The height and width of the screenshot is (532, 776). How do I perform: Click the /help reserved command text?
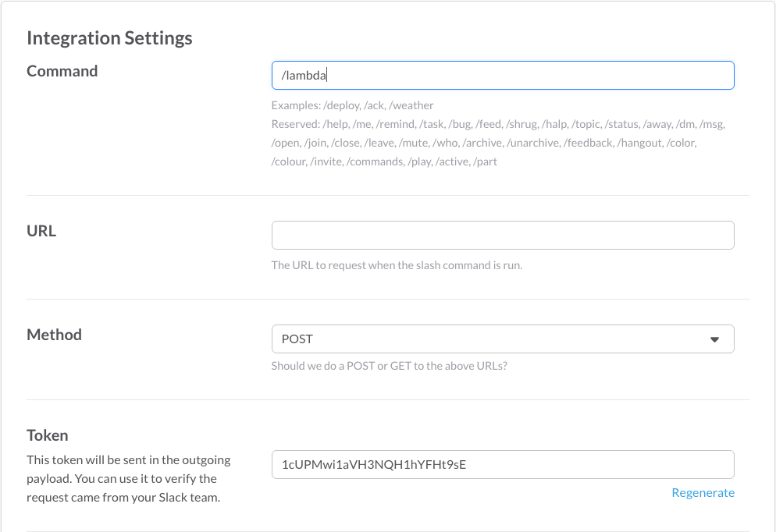(x=337, y=124)
